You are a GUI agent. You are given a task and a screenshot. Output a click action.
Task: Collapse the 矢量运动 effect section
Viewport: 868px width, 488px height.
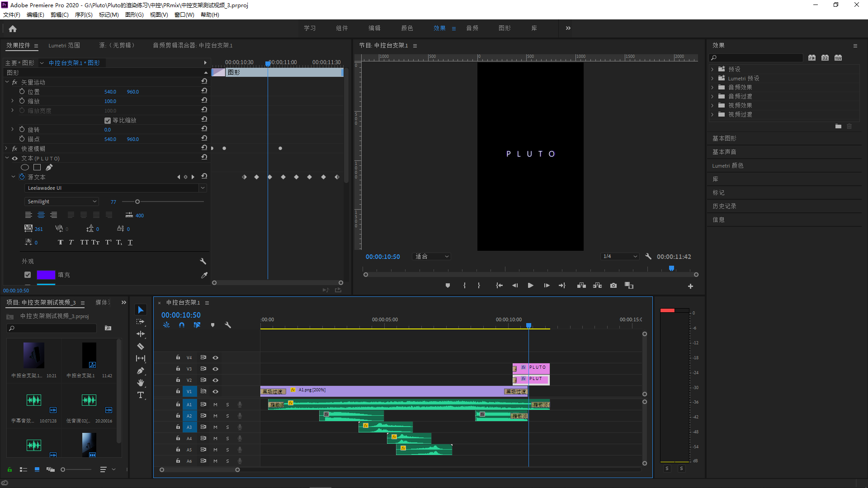coord(7,82)
